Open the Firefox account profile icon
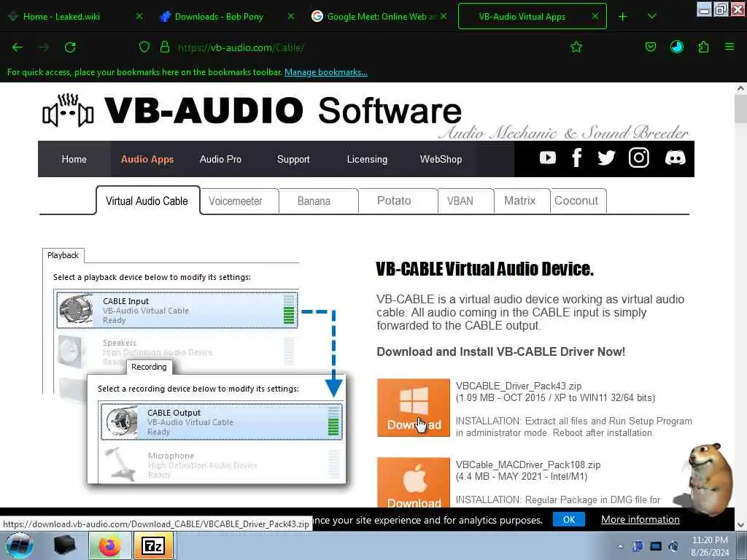 [676, 47]
